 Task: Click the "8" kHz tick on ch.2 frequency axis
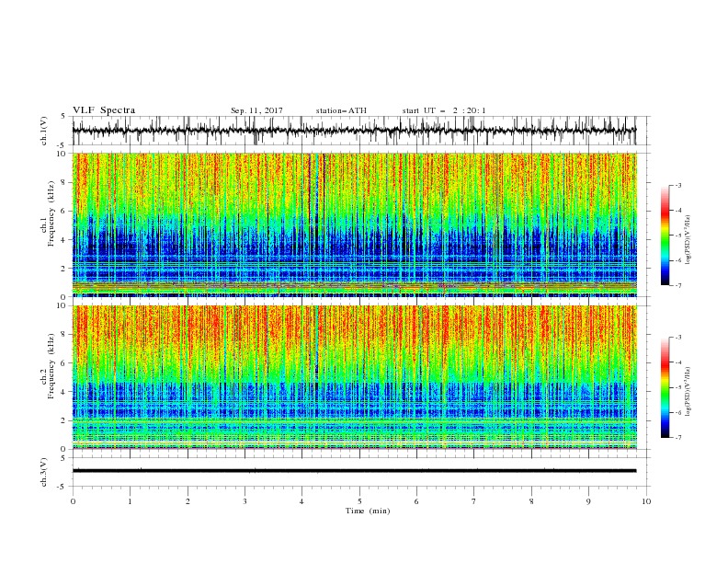coord(64,335)
